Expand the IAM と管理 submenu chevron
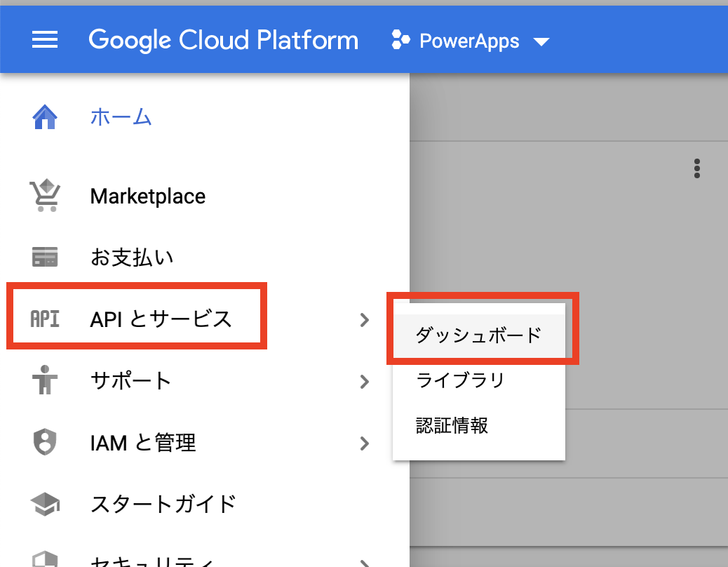The height and width of the screenshot is (567, 728). (x=365, y=443)
